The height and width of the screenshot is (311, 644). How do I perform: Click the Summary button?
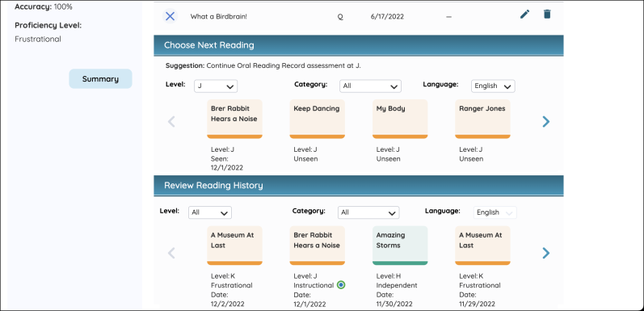(x=100, y=79)
